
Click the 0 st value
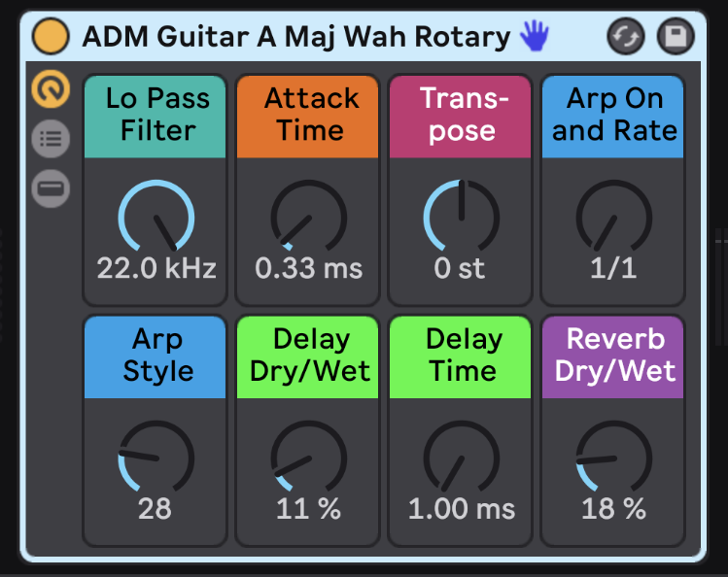click(x=460, y=268)
